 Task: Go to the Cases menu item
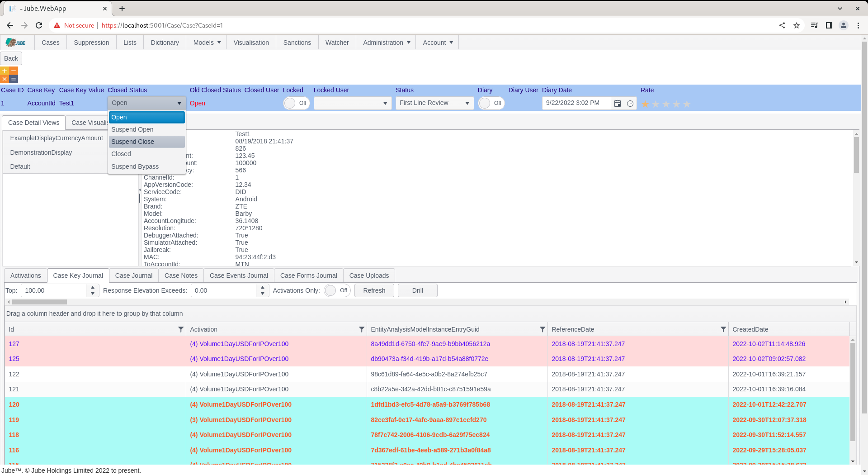point(51,43)
